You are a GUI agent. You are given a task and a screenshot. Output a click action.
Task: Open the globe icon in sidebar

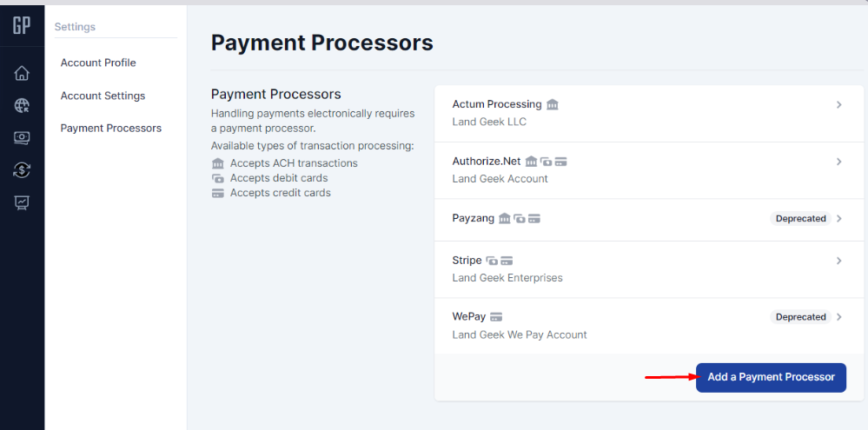point(22,105)
